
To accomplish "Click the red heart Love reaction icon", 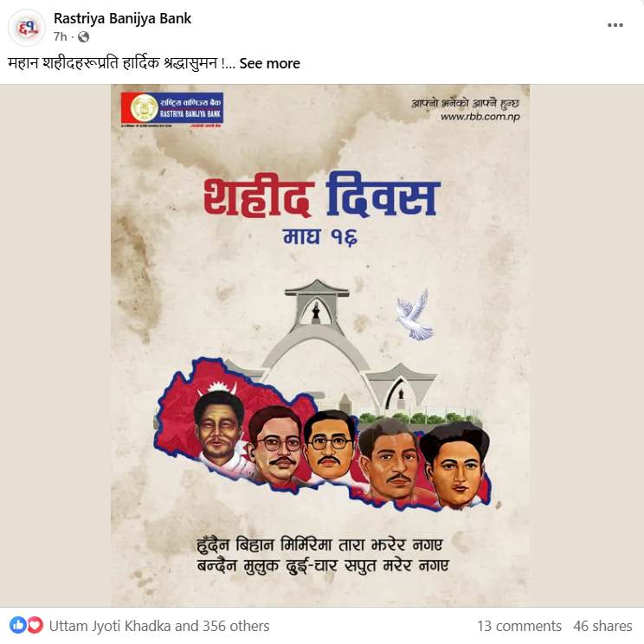I will point(35,625).
